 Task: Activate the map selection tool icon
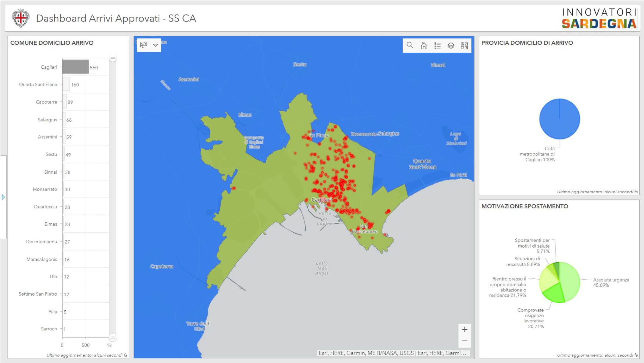pos(144,45)
